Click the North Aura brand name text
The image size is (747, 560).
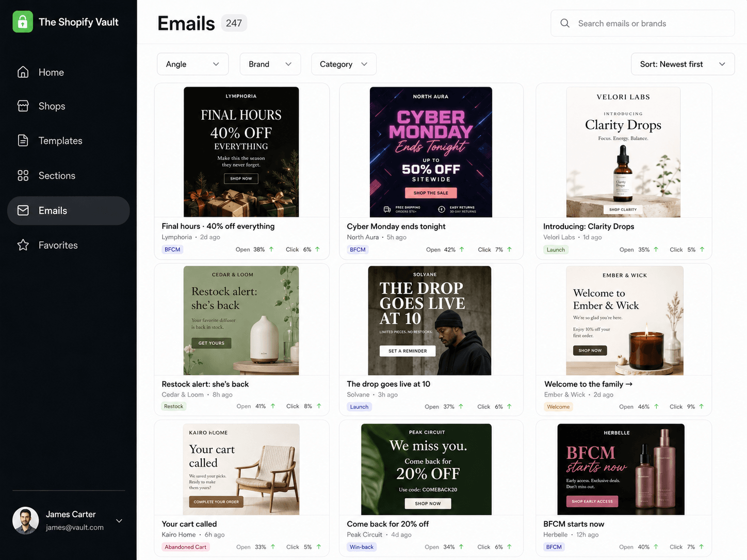[363, 237]
